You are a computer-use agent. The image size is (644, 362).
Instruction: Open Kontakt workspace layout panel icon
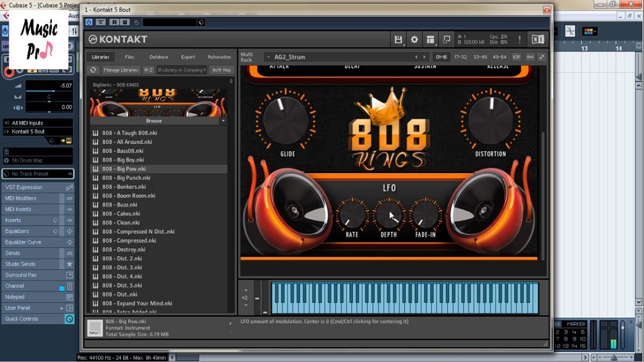(430, 39)
